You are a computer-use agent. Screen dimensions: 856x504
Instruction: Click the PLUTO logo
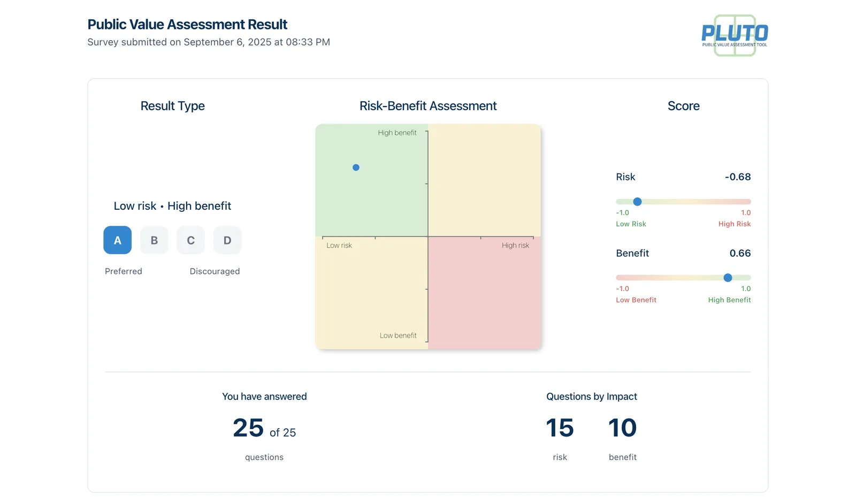tap(734, 35)
